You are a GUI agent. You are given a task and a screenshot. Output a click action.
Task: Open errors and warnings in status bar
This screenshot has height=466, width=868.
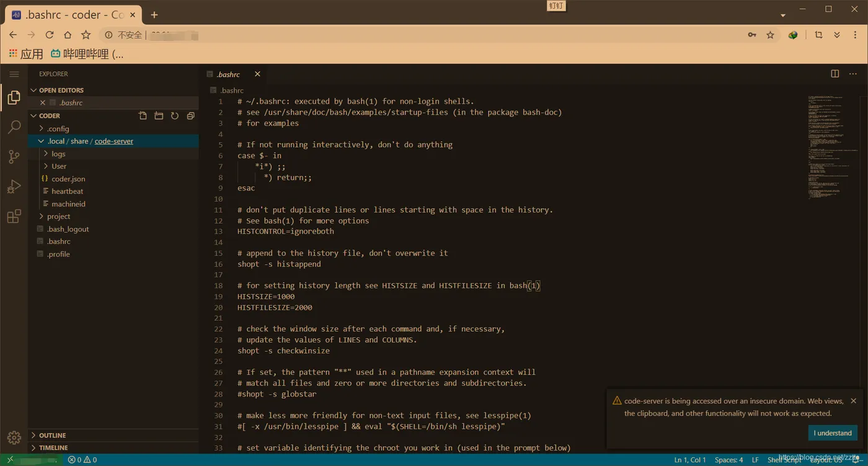pyautogui.click(x=82, y=460)
